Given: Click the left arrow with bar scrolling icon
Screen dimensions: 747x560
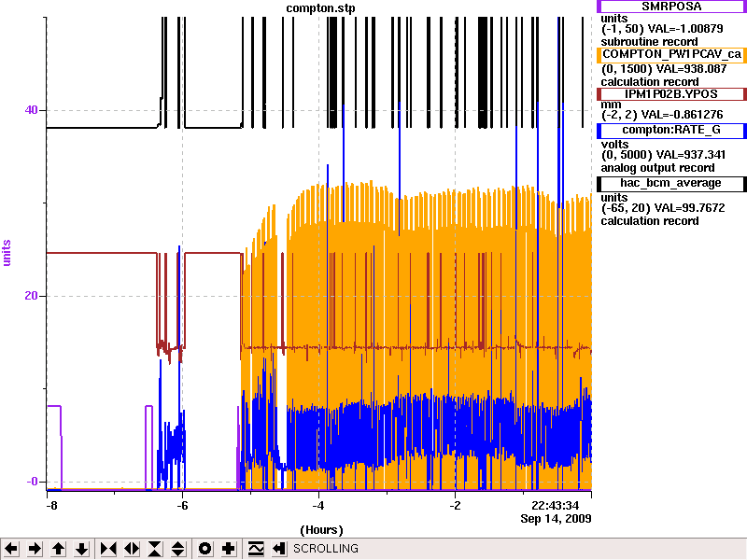Looking at the screenshot, I should coord(279,549).
